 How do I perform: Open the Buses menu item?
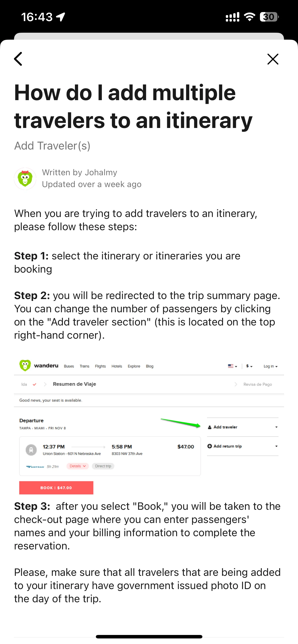(x=69, y=366)
